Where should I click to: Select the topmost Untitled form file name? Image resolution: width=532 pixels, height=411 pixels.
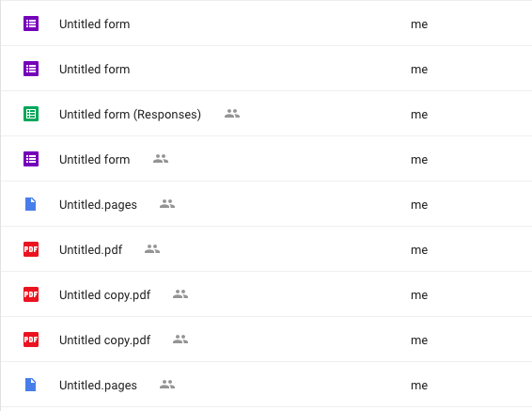[x=95, y=24]
